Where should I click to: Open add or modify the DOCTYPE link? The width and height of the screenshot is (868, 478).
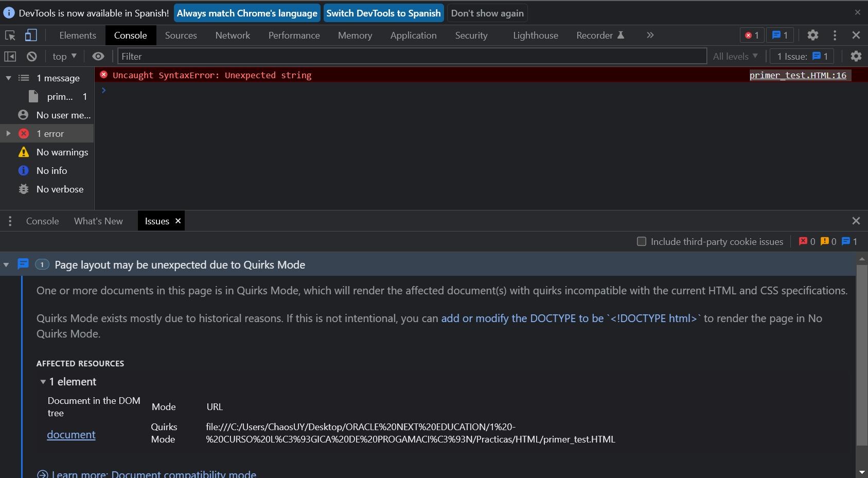[571, 318]
